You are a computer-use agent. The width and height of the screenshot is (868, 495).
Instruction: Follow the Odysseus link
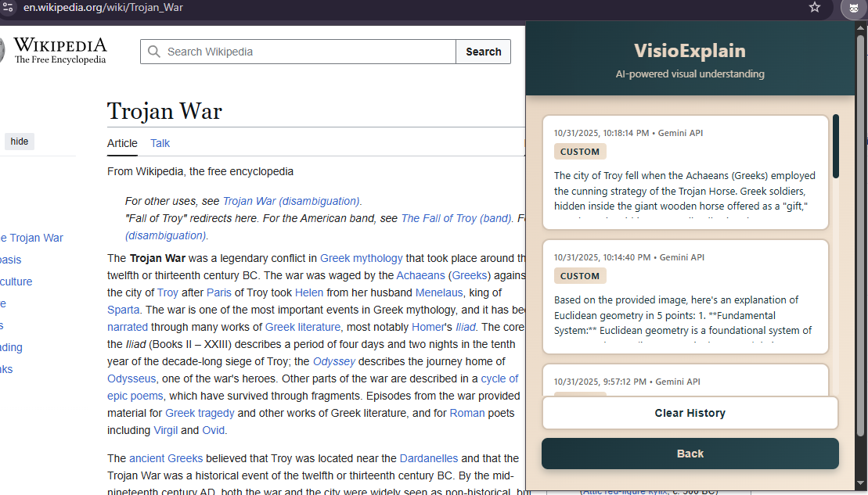pyautogui.click(x=131, y=378)
